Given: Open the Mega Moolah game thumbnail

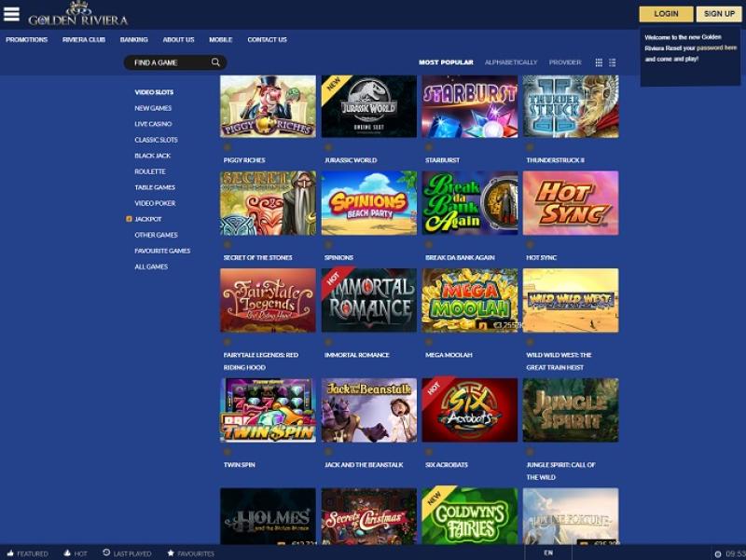Looking at the screenshot, I should (470, 300).
